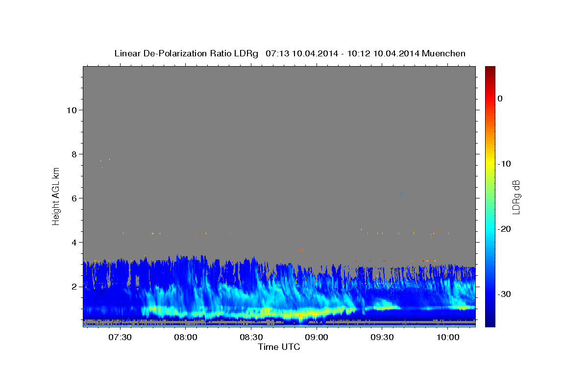Click the dark red top of the colorbar
Viewport: 588px width, 392px height.
[490, 70]
